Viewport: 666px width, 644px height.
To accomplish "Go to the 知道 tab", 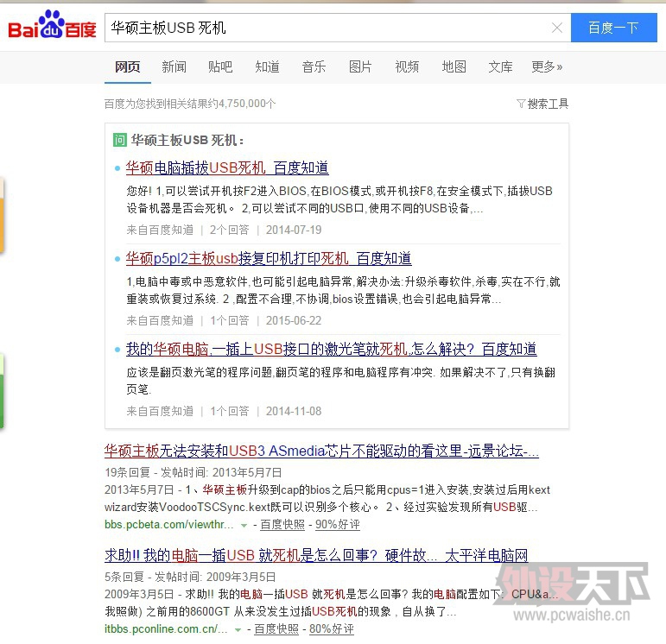I will [x=267, y=66].
